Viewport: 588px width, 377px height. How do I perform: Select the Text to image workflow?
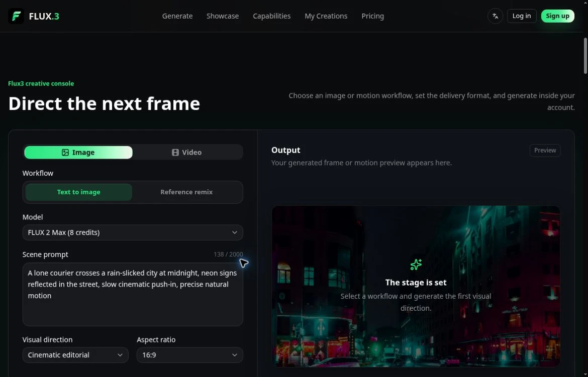(79, 192)
